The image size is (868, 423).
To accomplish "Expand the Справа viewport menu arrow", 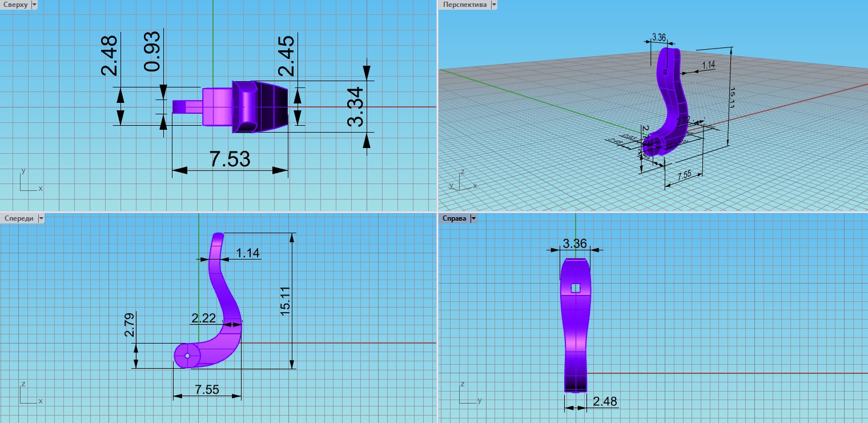I will tap(473, 218).
